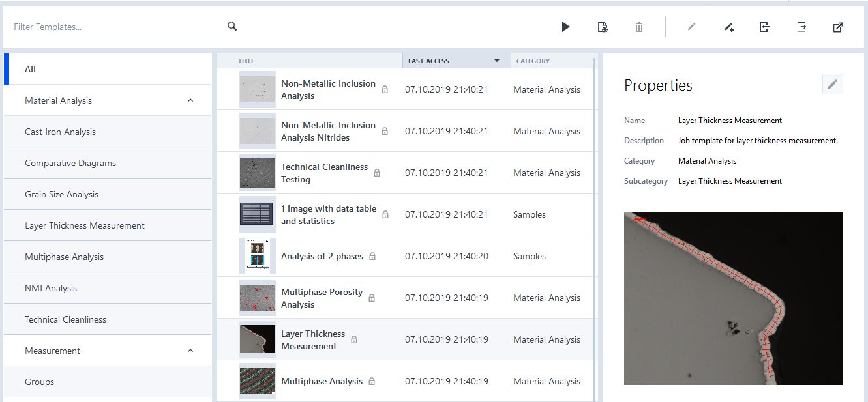Add a new template with the pencil-plus icon
Viewport: 868px width, 402px height.
[728, 27]
